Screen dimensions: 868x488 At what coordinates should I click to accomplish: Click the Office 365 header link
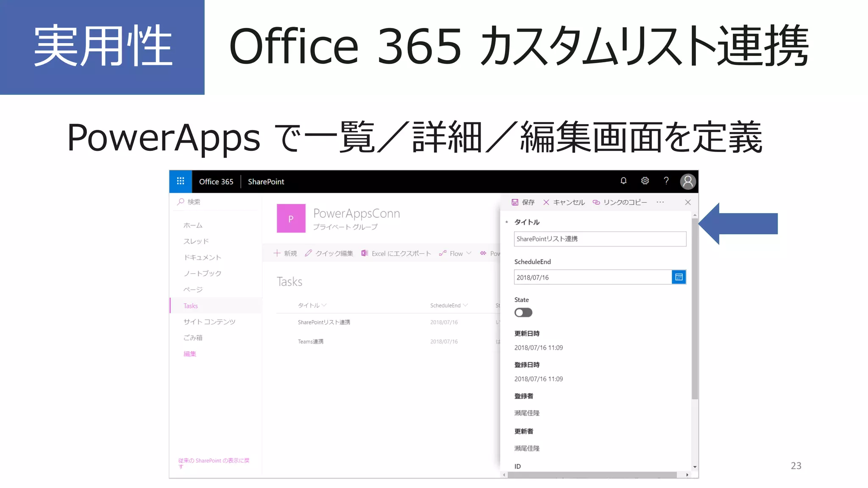pos(216,182)
